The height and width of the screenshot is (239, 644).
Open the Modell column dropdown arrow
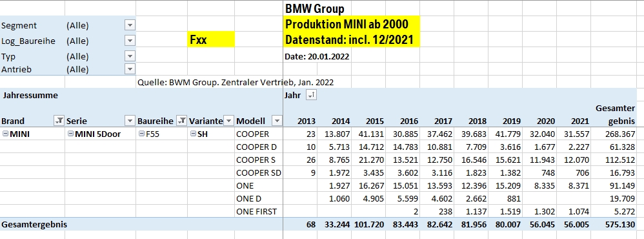click(x=277, y=121)
